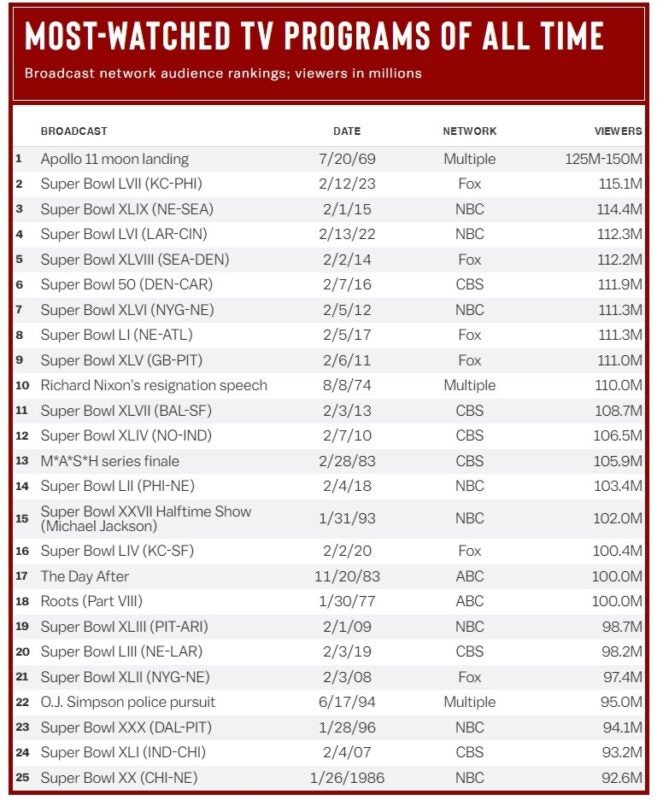Select the Apollo 11 moon landing row

pyautogui.click(x=114, y=159)
